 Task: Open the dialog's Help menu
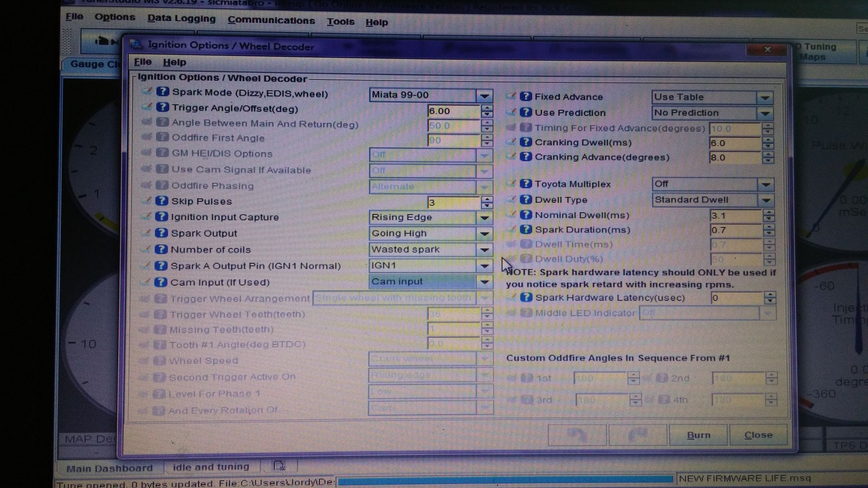174,62
